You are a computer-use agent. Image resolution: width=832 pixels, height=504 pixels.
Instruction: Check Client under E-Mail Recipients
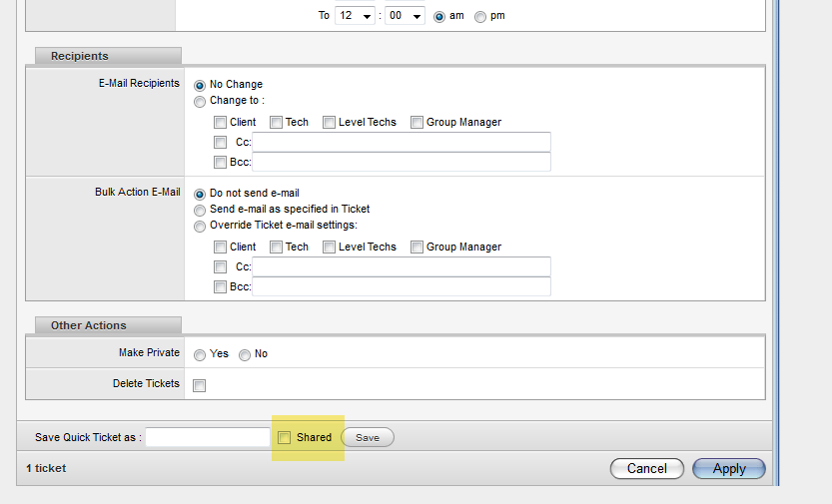tap(220, 123)
